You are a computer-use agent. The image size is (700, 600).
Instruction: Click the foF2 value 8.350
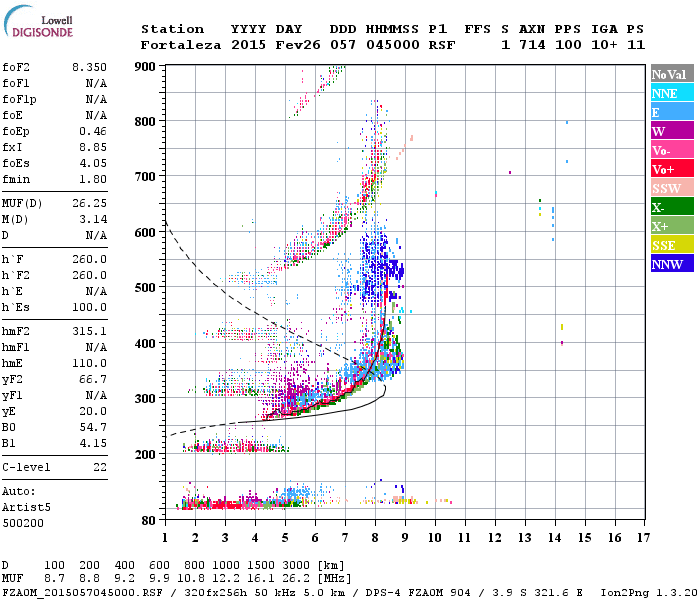coord(89,66)
